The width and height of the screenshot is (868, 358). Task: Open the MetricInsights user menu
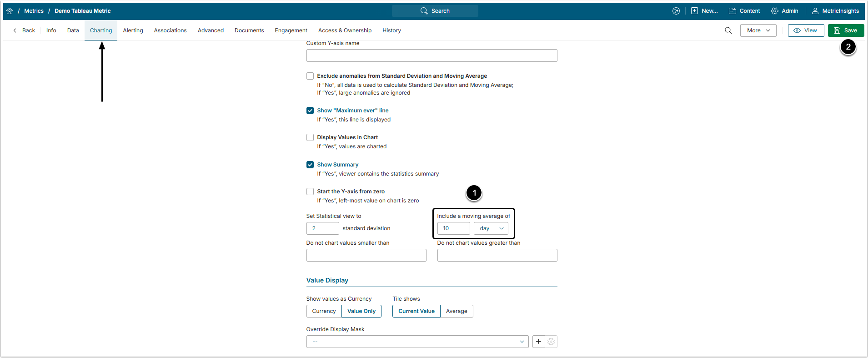click(x=835, y=11)
